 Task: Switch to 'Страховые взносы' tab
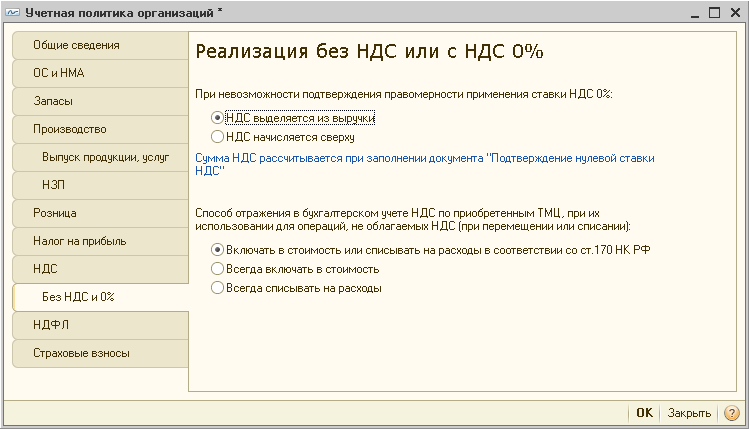click(x=100, y=354)
